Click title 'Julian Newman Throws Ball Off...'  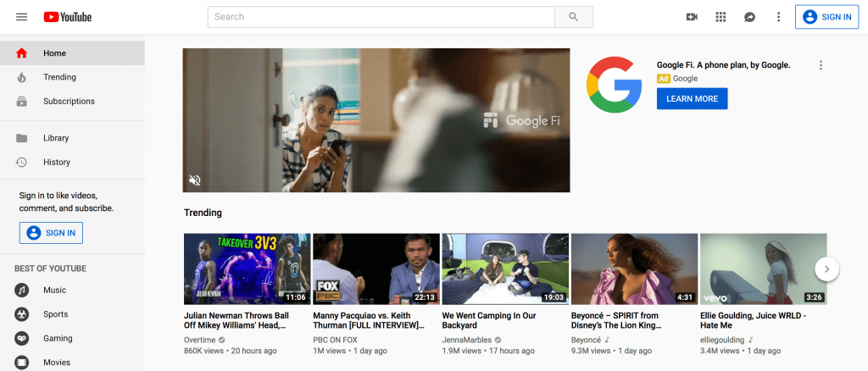[x=236, y=321]
